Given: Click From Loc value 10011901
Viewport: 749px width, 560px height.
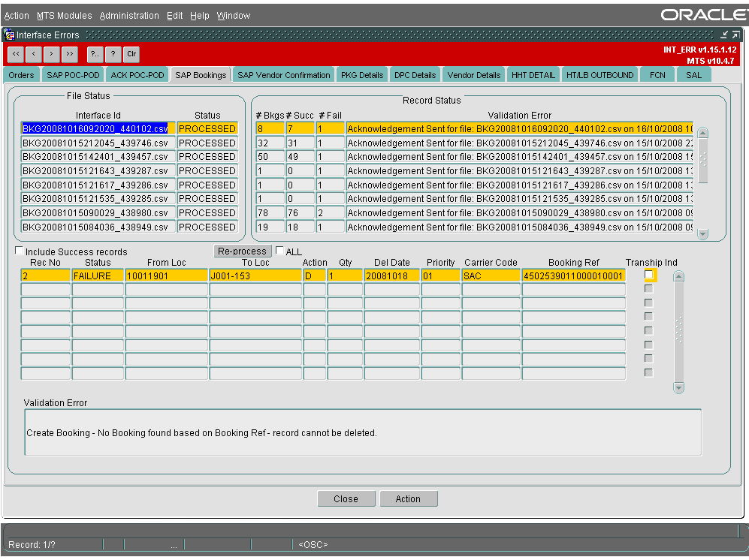Looking at the screenshot, I should tap(166, 276).
